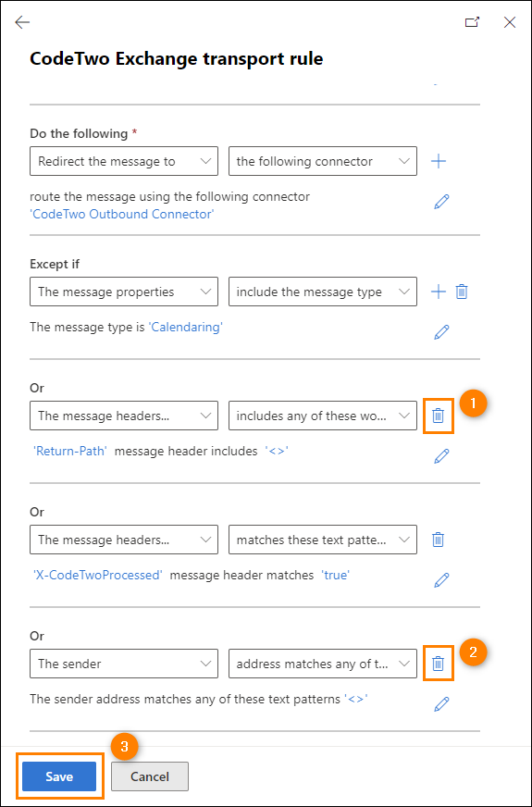Save the transport rule
The height and width of the screenshot is (807, 532).
(x=59, y=776)
